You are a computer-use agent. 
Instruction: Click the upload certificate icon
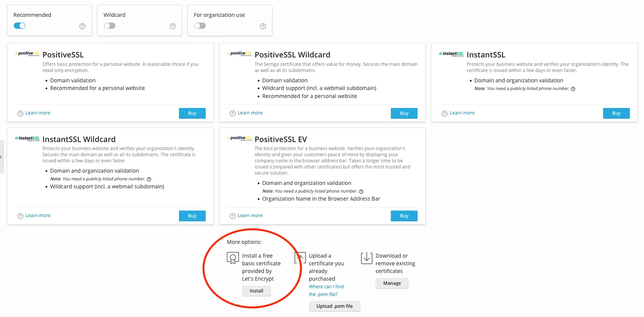tap(300, 258)
